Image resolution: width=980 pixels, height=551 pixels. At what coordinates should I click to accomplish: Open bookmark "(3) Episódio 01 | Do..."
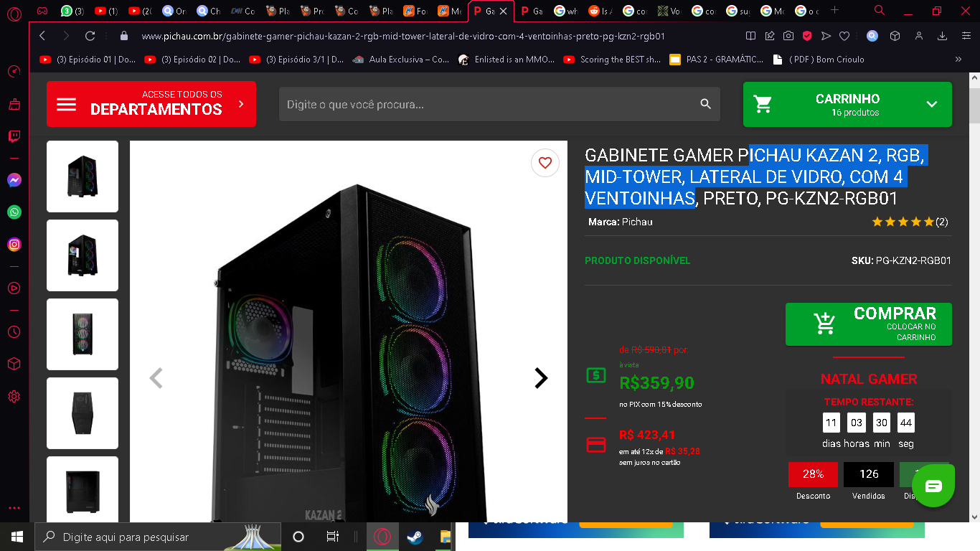coord(88,60)
